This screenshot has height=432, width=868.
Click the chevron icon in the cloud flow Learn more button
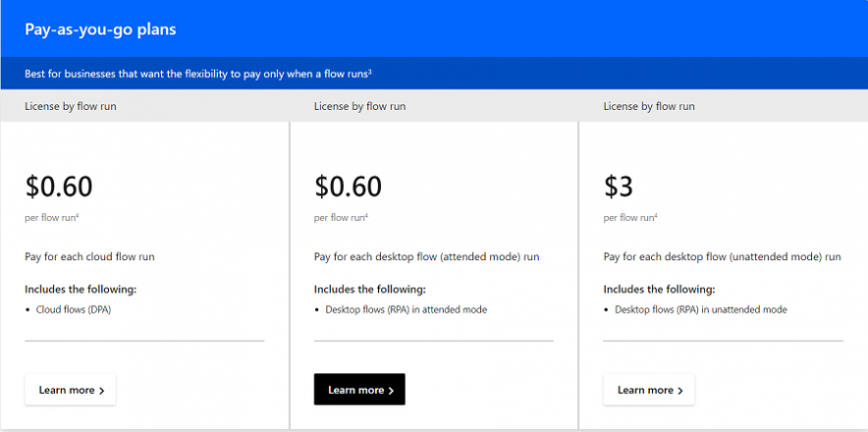pos(102,391)
